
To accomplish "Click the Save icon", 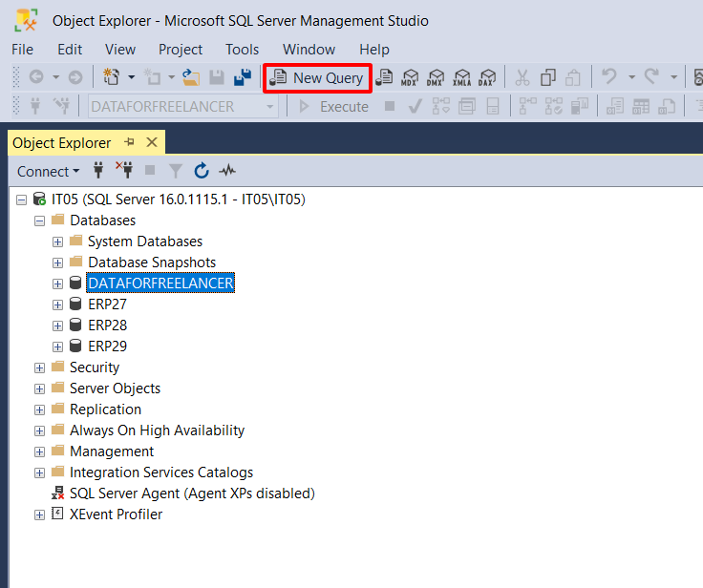I will tap(217, 77).
